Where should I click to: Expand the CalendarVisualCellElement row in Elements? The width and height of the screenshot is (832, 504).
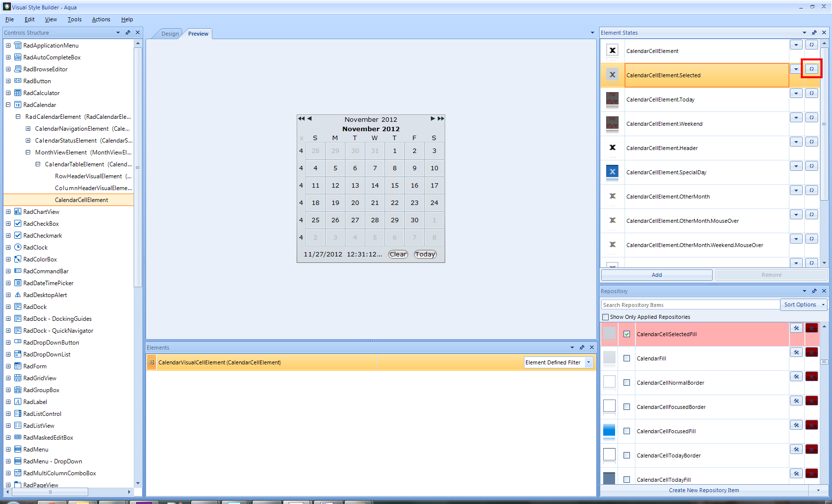[152, 362]
